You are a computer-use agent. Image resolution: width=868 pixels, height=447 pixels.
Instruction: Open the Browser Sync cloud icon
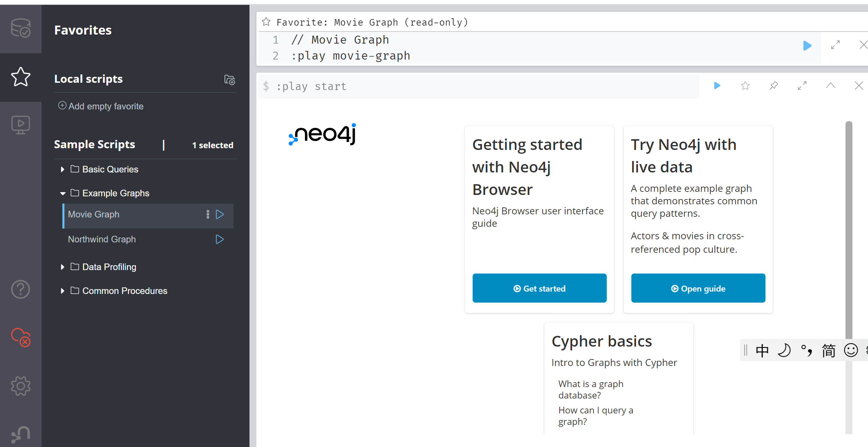pos(21,337)
